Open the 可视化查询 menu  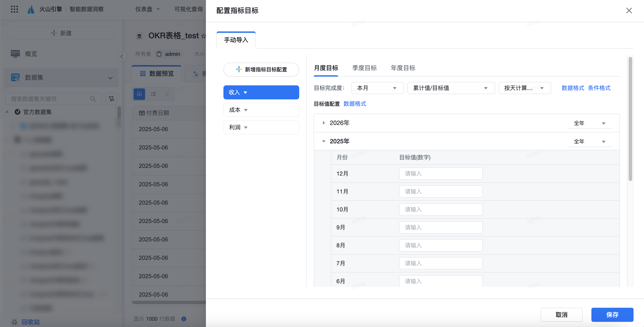[189, 9]
